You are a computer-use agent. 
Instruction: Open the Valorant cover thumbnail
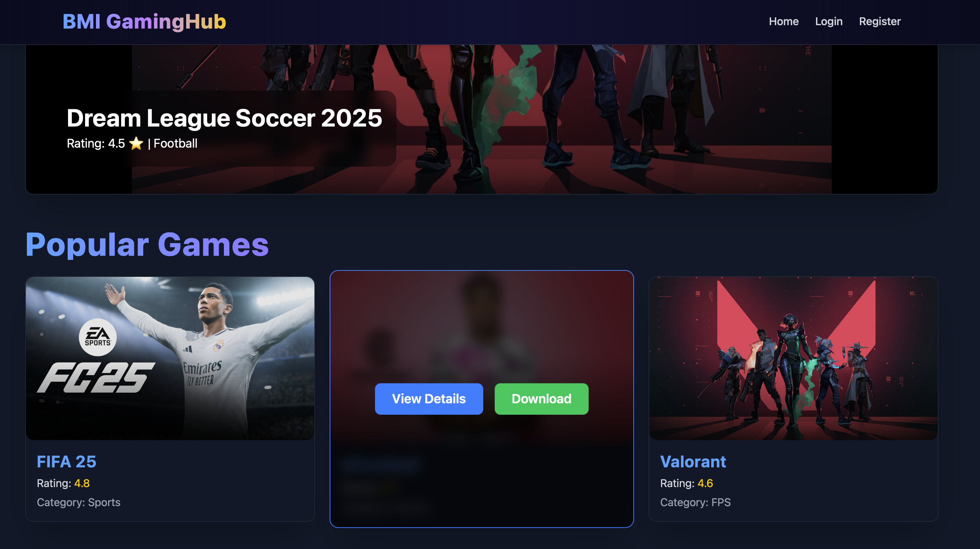click(x=793, y=358)
